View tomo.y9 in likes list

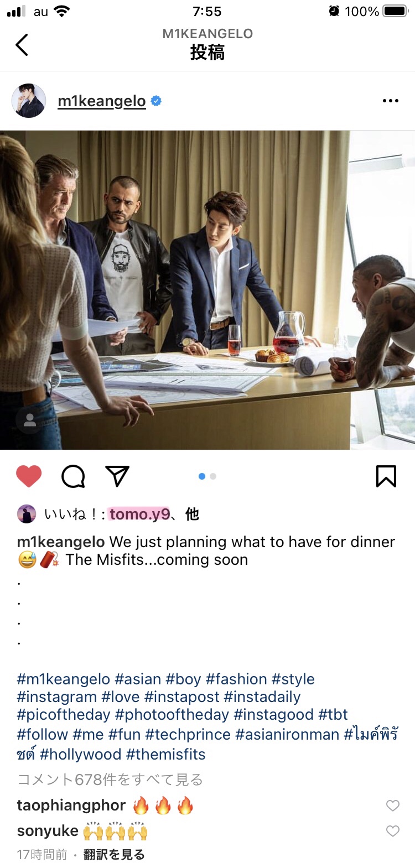(x=139, y=514)
